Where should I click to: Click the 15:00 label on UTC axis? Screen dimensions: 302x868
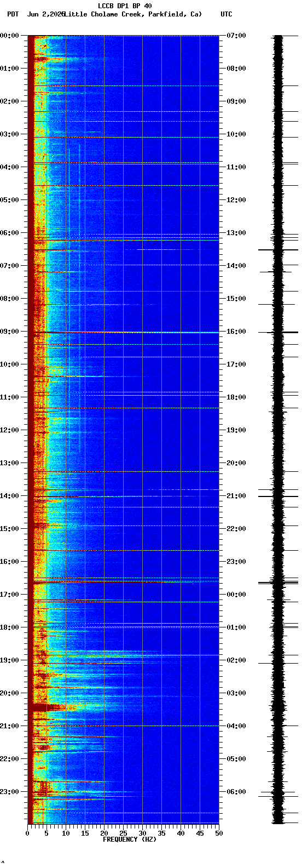coord(236,299)
